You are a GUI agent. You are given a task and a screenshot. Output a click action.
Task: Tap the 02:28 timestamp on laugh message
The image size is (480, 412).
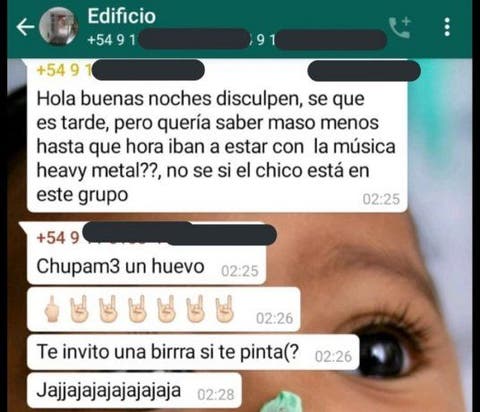tap(216, 394)
